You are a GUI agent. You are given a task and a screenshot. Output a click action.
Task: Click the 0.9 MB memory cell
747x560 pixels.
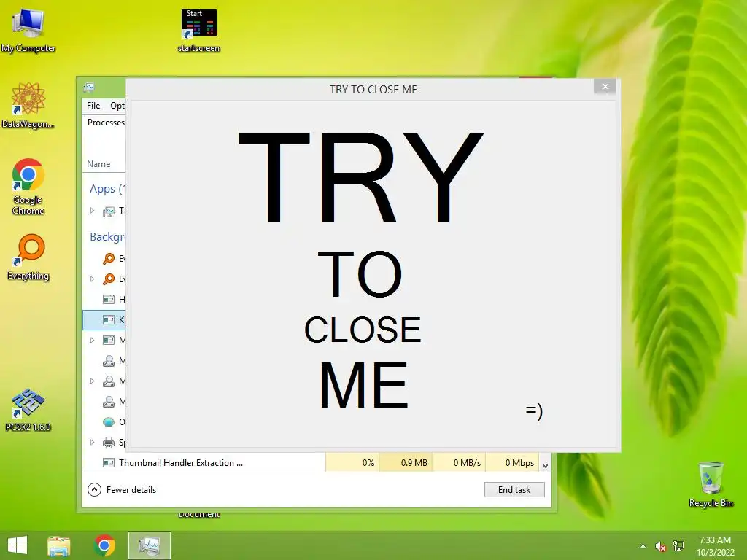[x=406, y=463]
